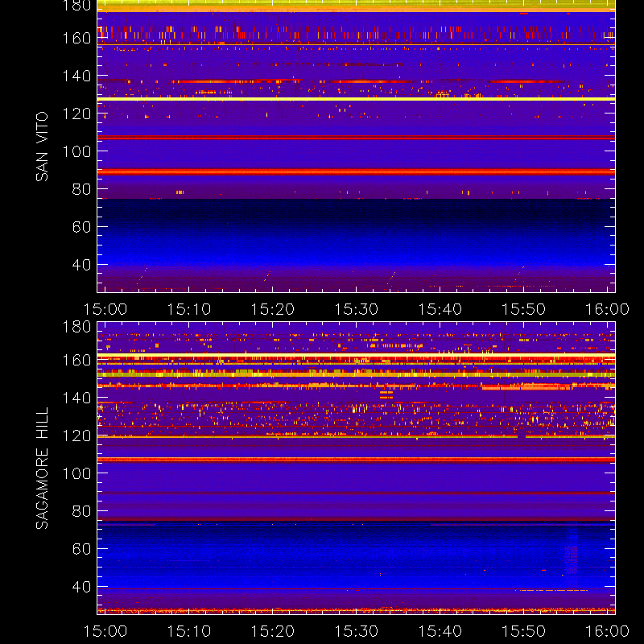Viewport: 644px width, 644px height.
Task: Click Sagamore Hill frequency label 120
Action: (76, 436)
